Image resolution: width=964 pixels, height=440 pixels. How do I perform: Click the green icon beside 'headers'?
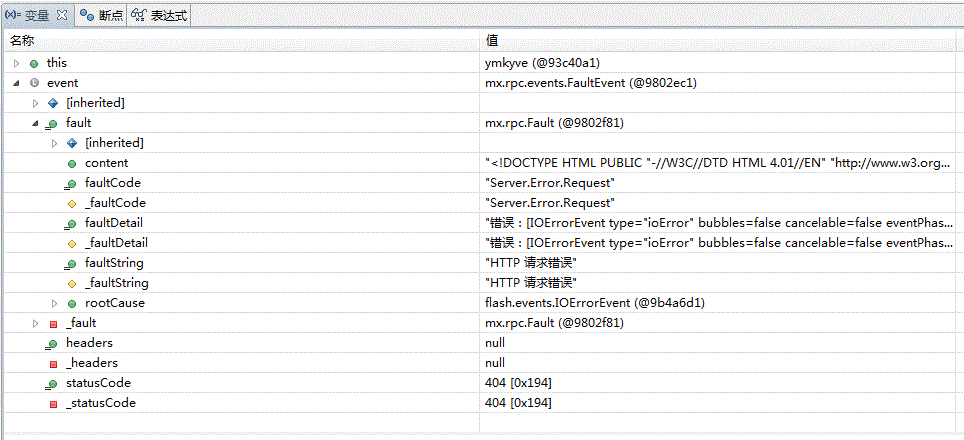pyautogui.click(x=52, y=344)
